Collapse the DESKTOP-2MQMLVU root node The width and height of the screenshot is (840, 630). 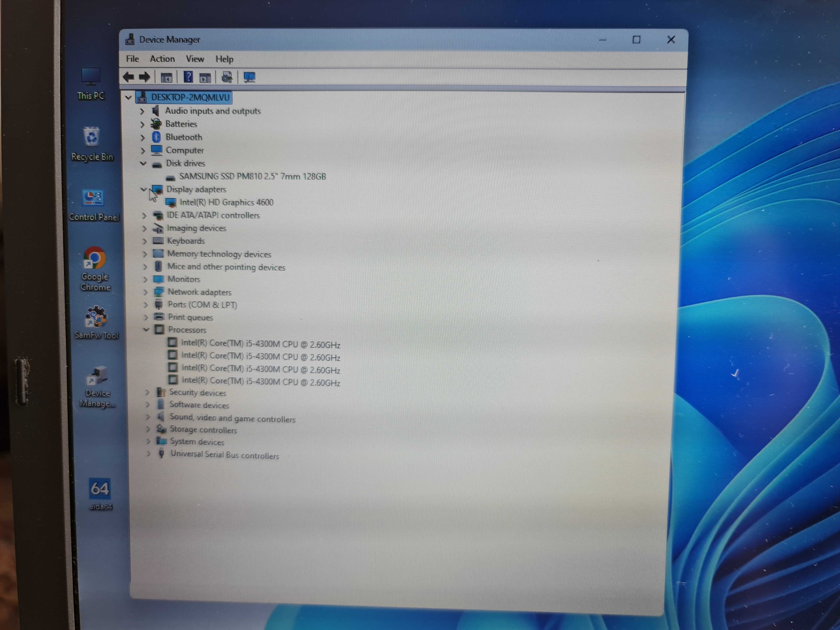point(128,98)
